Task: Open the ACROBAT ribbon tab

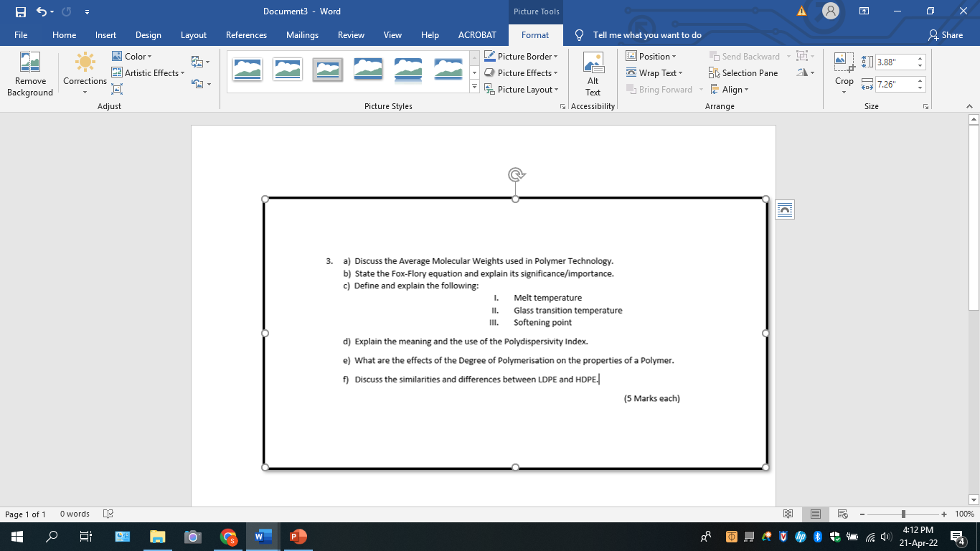Action: [477, 34]
